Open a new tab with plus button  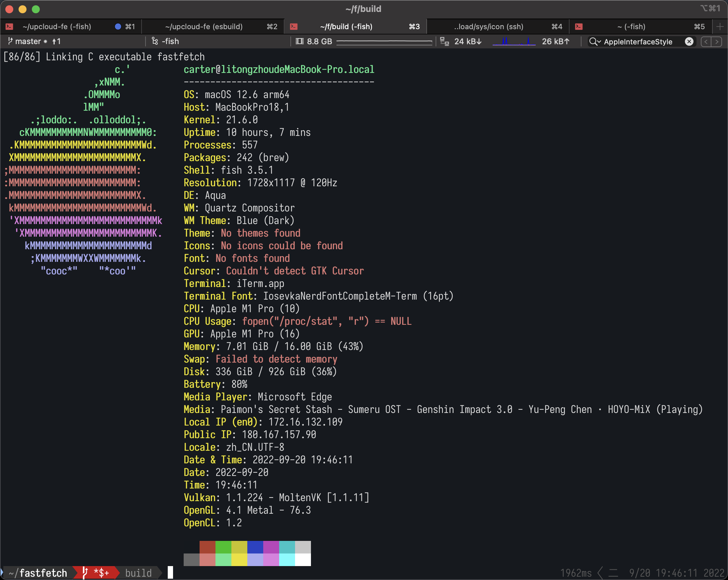[719, 27]
